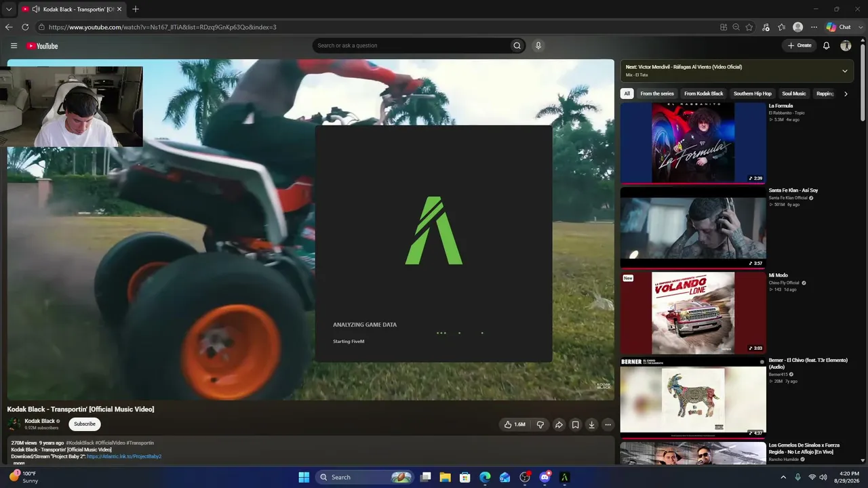868x488 pixels.
Task: Open the Berner El Chivo thumbnail
Action: click(x=693, y=397)
